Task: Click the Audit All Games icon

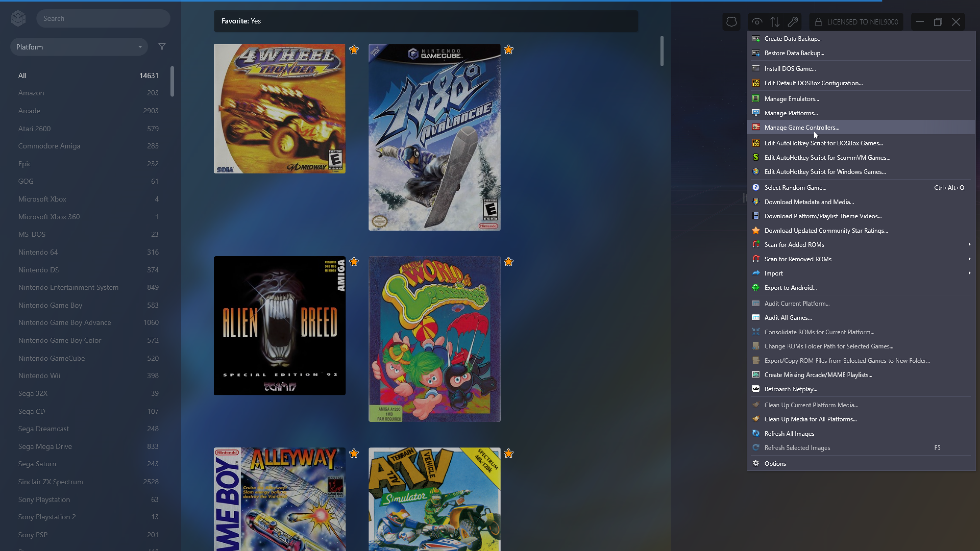Action: coord(756,318)
